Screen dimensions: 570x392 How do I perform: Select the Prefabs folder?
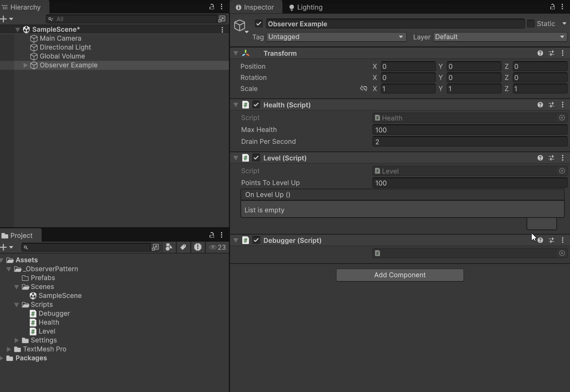click(x=39, y=278)
